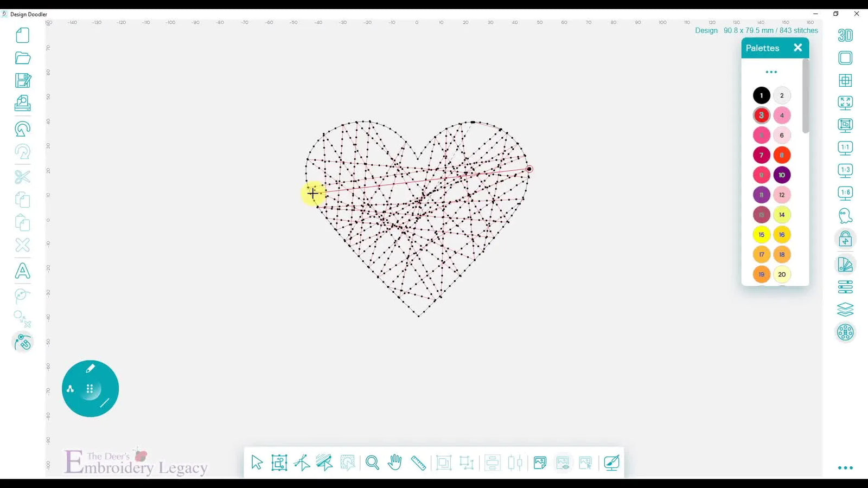Screen dimensions: 868x488
Task: Pick yellow thread color 15
Action: 761,234
